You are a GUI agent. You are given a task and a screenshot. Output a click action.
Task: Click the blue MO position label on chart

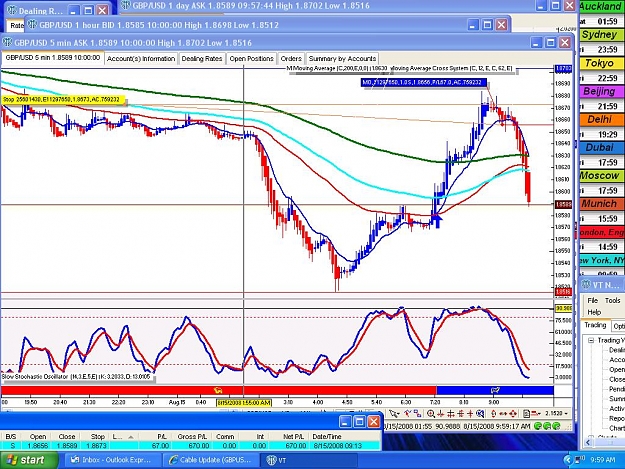pyautogui.click(x=424, y=82)
